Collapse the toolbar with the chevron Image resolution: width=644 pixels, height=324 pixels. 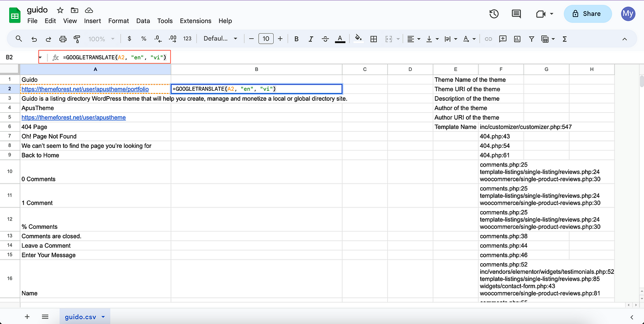pyautogui.click(x=625, y=39)
